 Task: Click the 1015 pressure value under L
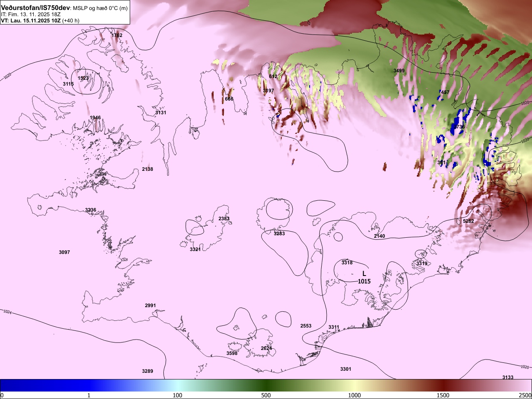tap(364, 281)
